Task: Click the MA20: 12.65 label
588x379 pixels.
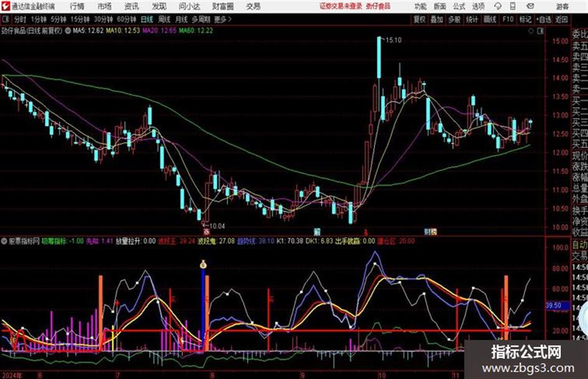Action: 159,30
